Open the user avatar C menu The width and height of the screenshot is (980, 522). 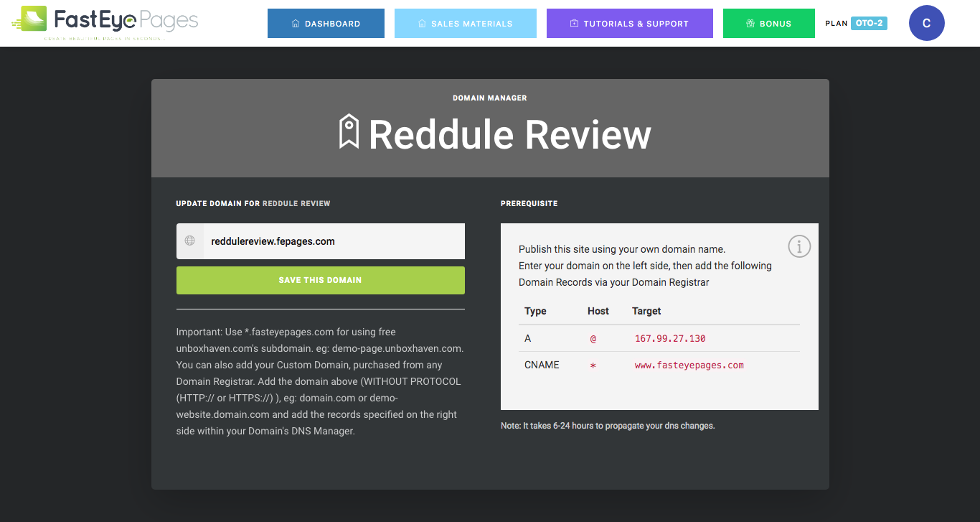(x=926, y=23)
